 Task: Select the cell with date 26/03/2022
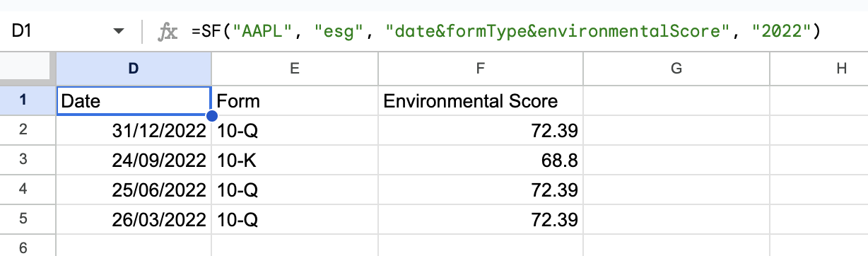click(134, 219)
